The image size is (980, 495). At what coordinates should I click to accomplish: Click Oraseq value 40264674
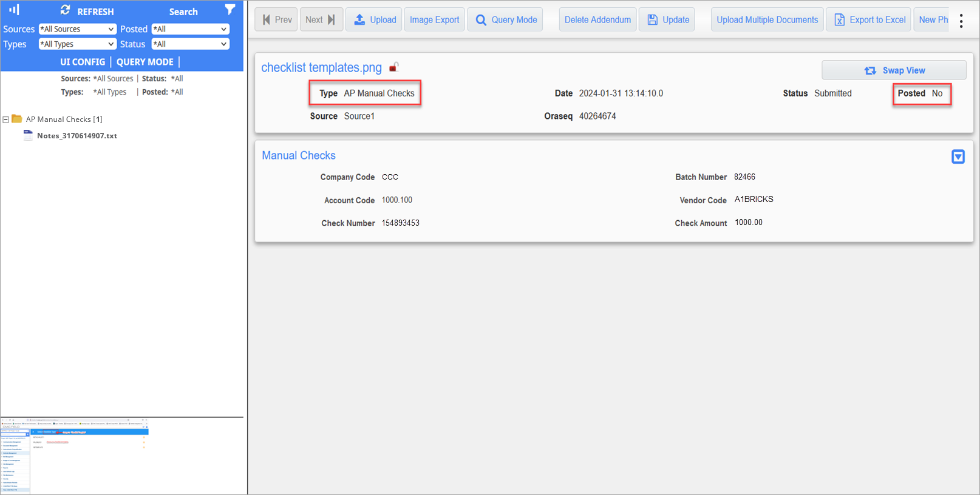pyautogui.click(x=597, y=116)
